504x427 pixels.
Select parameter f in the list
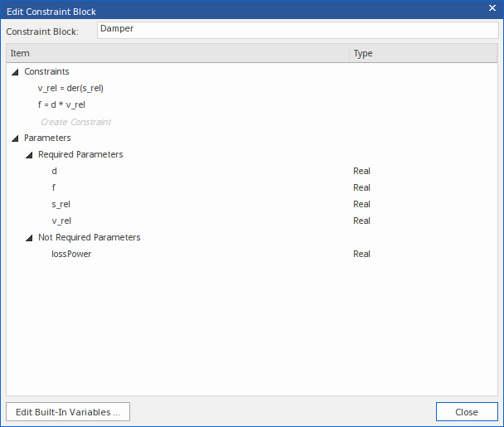[x=54, y=187]
